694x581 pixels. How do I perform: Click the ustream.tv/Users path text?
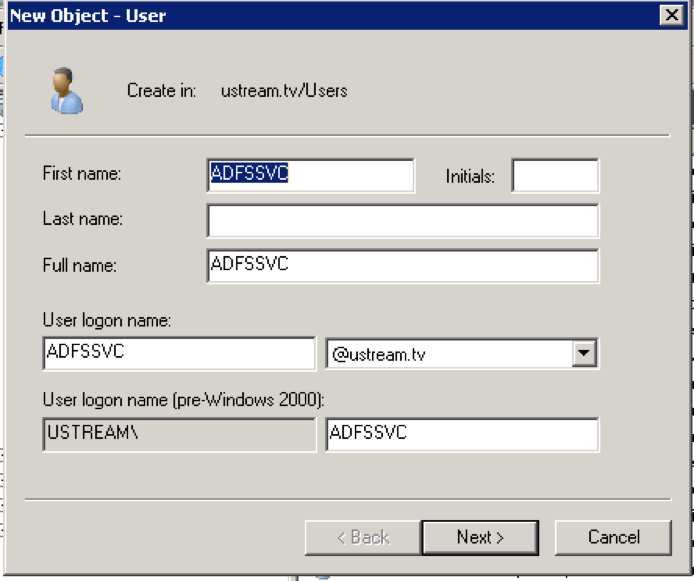click(x=284, y=91)
